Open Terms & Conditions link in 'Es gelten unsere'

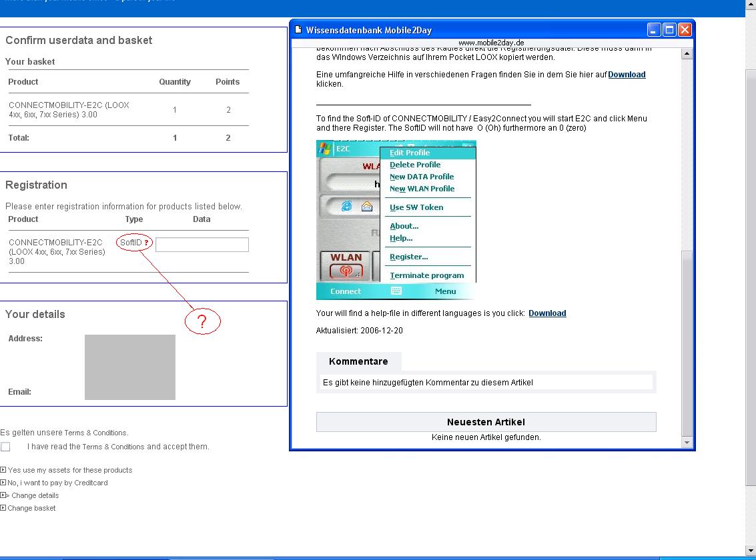(x=95, y=433)
